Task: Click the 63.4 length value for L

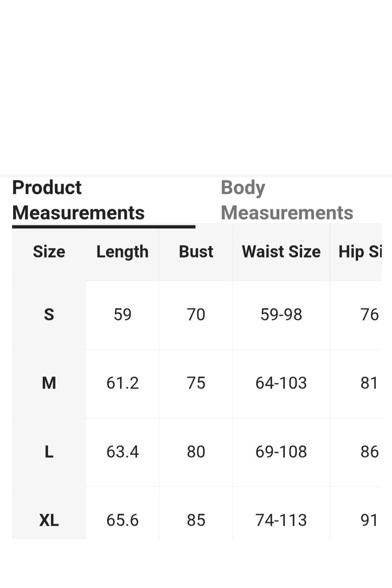Action: click(122, 452)
